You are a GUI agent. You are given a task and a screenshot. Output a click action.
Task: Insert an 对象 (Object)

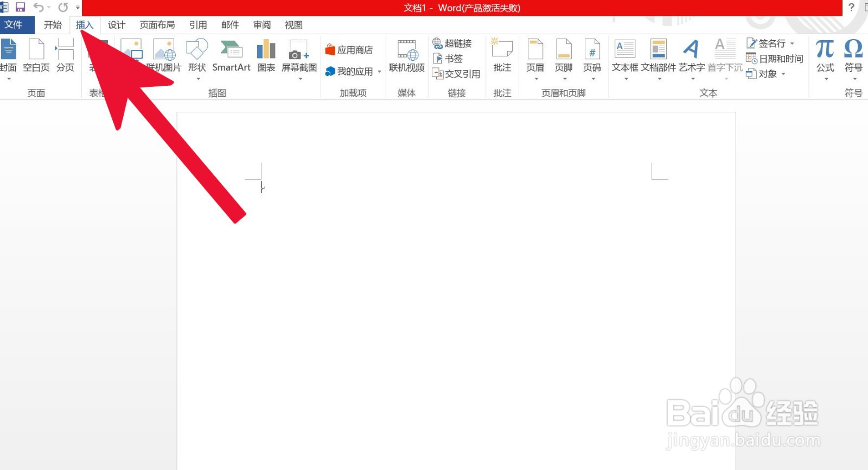[x=762, y=74]
